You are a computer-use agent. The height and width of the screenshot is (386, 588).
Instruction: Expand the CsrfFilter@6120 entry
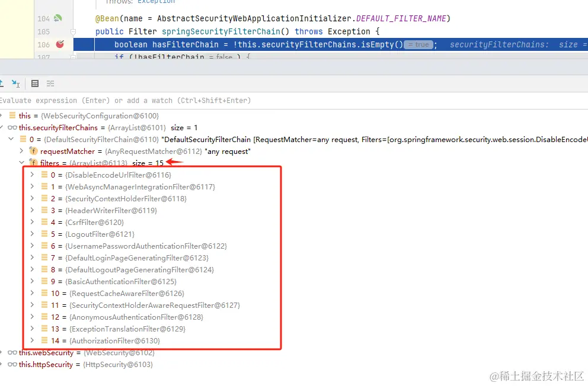[x=32, y=222]
